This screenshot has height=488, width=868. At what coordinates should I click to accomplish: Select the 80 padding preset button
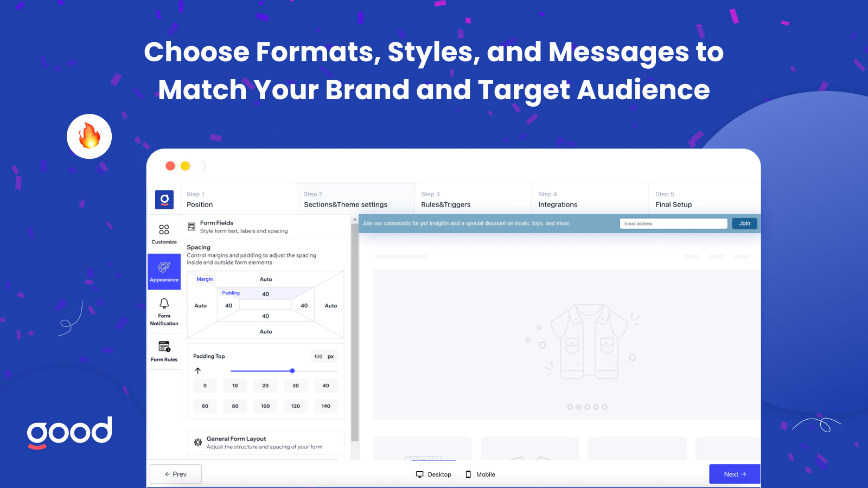pos(235,406)
